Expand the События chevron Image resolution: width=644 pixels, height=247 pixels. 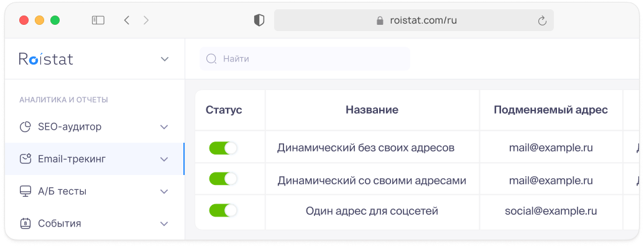pos(164,223)
